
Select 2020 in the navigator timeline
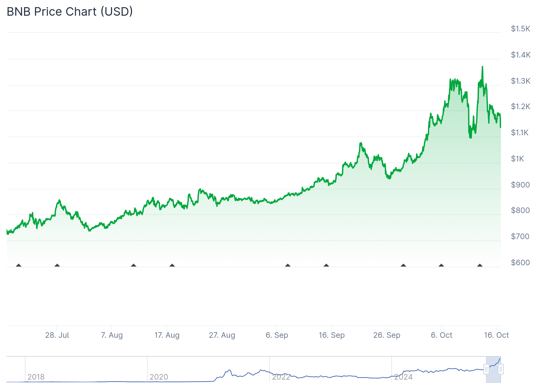point(159,377)
